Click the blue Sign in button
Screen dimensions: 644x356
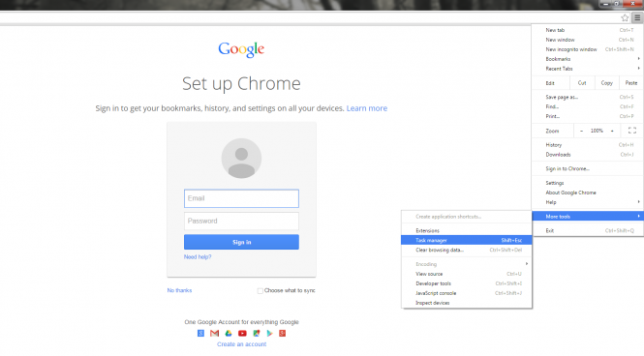point(241,242)
